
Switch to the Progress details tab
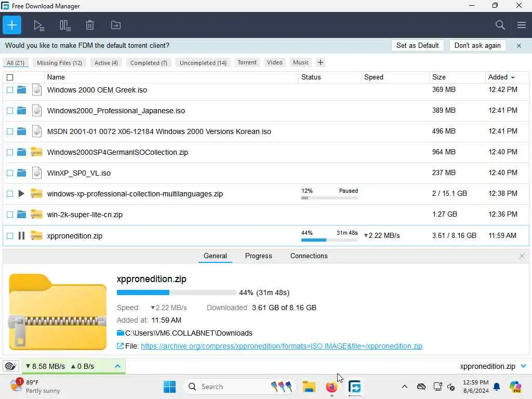click(x=258, y=256)
